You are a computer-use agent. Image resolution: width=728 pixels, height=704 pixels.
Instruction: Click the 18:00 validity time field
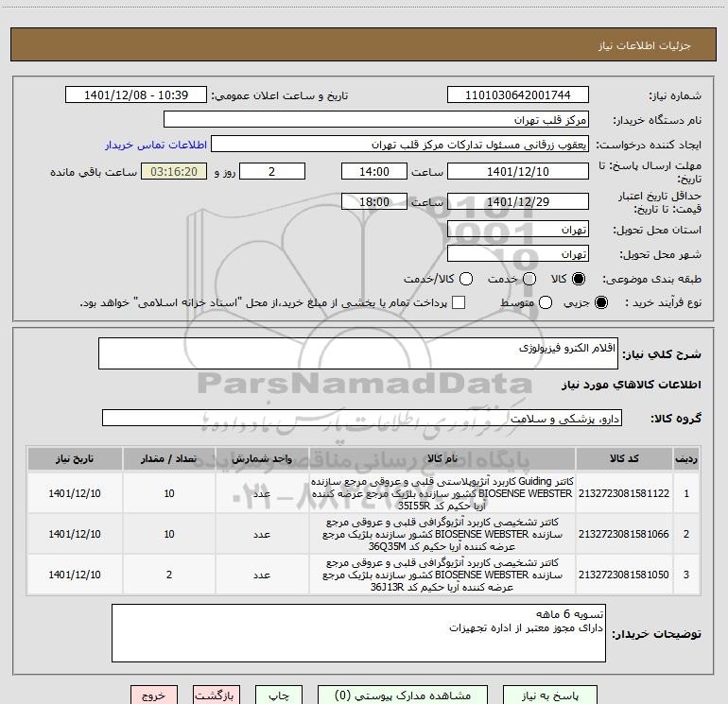[374, 202]
